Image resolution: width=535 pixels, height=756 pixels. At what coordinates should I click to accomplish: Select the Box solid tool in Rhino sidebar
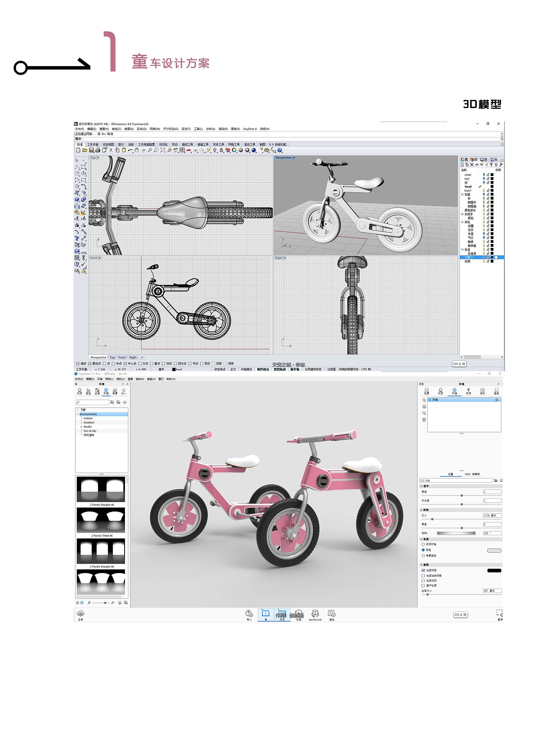click(x=77, y=199)
